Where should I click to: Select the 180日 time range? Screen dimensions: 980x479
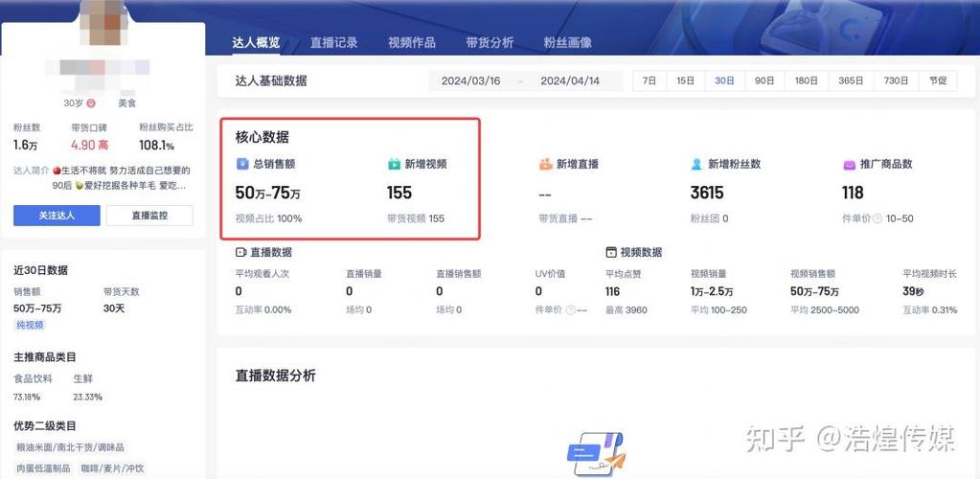(x=806, y=80)
